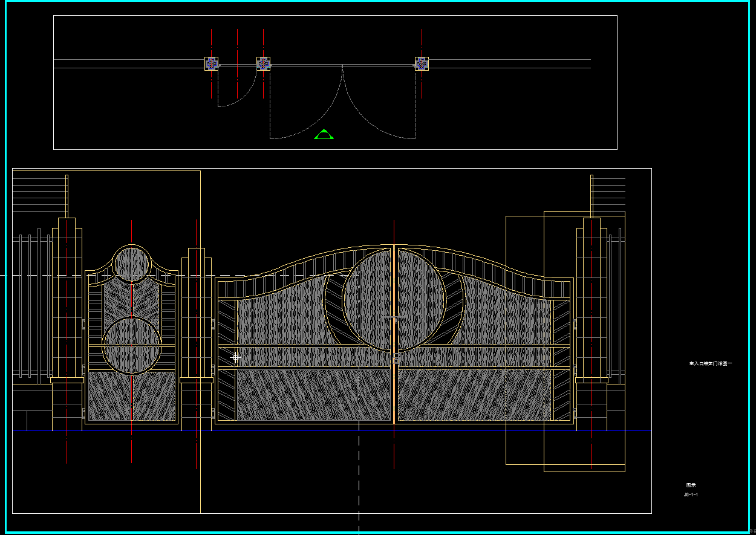Select the short pillar between the two gates
Screen dimensions: 756x535
point(197,314)
